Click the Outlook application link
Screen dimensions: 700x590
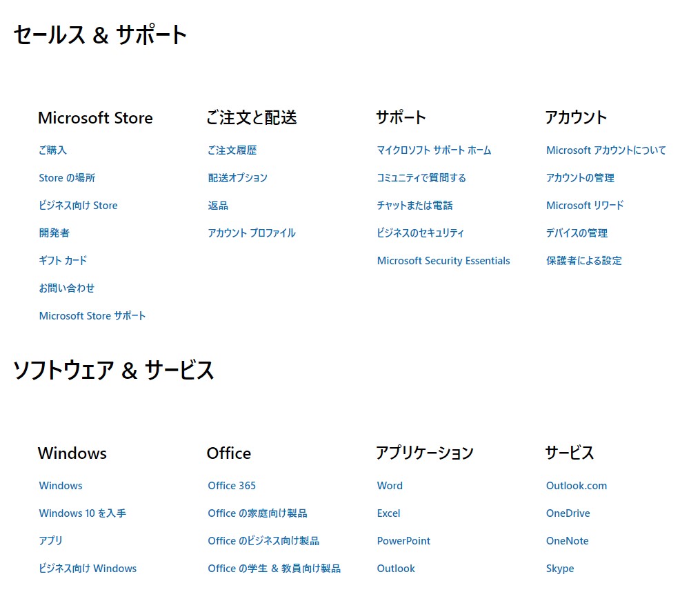(396, 568)
